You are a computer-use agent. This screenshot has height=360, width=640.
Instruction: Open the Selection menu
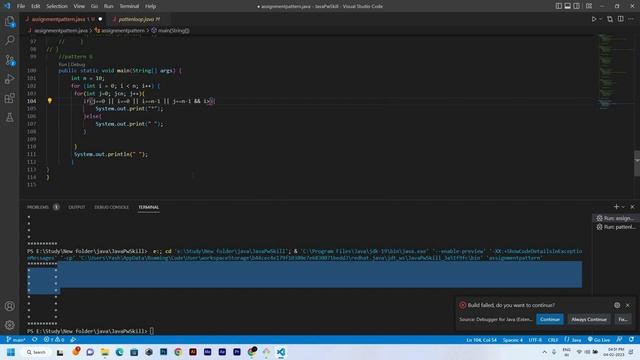click(x=57, y=6)
